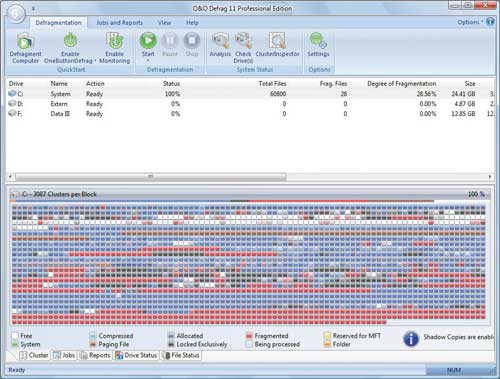Viewport: 500px width, 379px height.
Task: Click the Pause defragmentation icon
Action: point(170,41)
